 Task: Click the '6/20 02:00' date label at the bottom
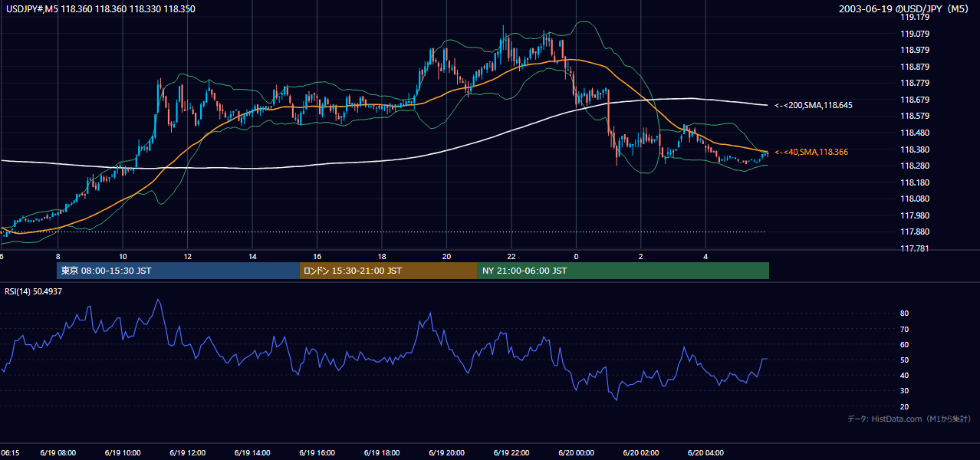click(x=641, y=453)
